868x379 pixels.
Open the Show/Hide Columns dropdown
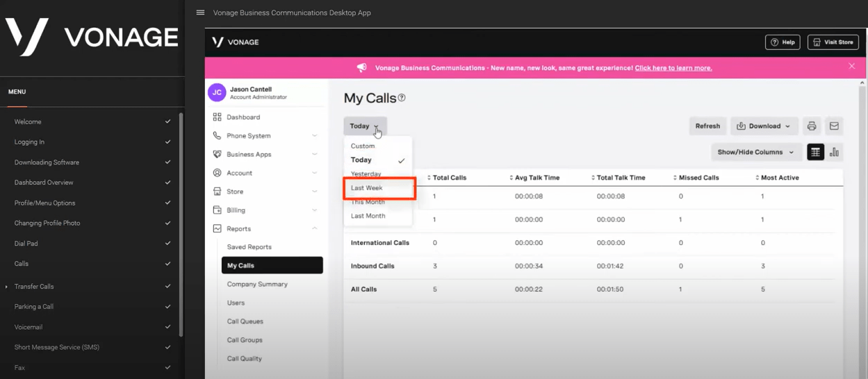pyautogui.click(x=755, y=152)
